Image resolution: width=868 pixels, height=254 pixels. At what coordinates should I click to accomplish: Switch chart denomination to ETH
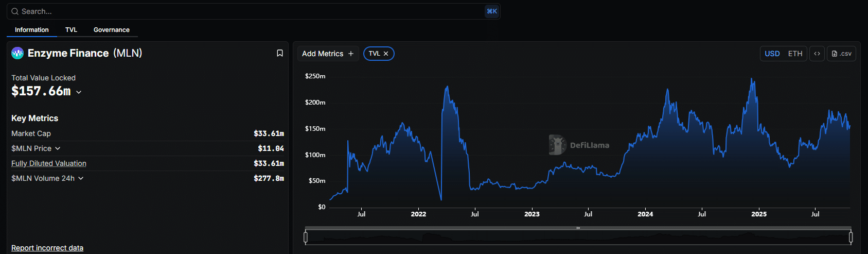[795, 54]
